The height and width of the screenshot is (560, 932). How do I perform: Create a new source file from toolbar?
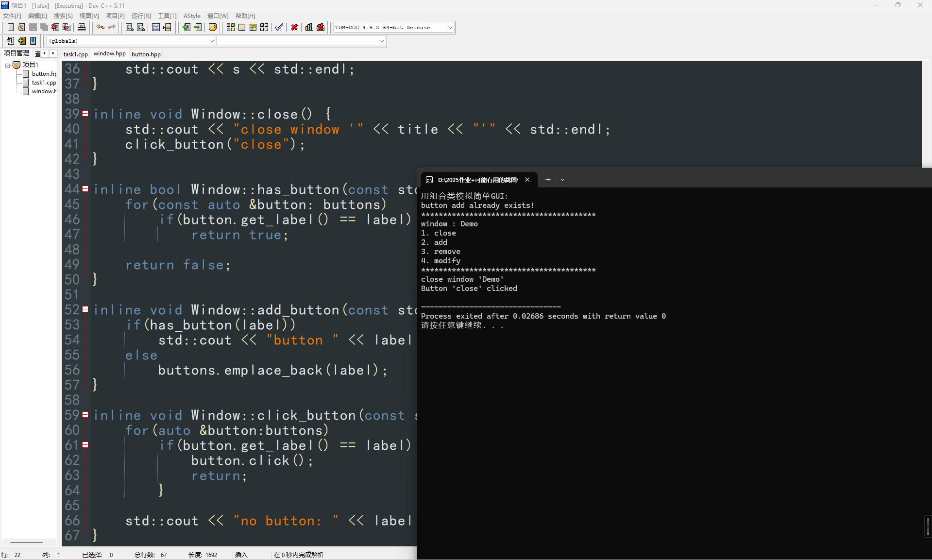pyautogui.click(x=10, y=27)
